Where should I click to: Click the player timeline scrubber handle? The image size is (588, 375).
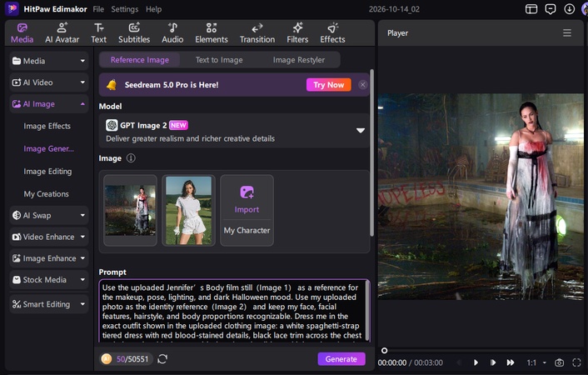[384, 351]
